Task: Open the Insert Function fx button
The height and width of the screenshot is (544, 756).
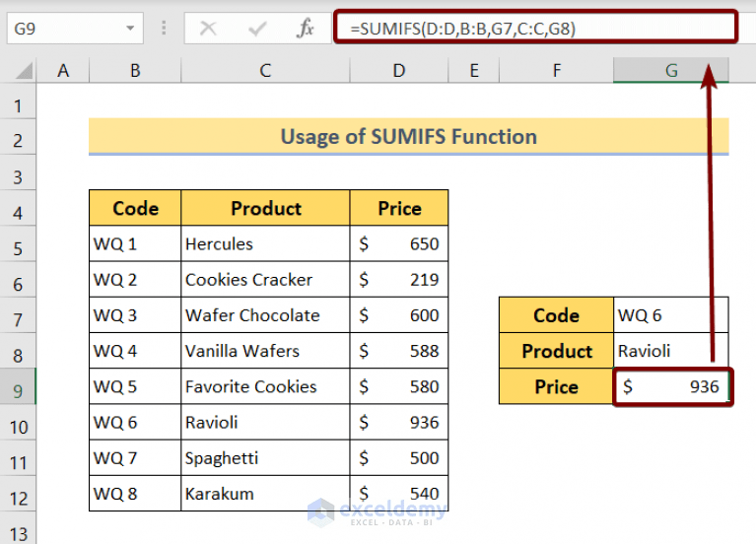Action: 306,28
